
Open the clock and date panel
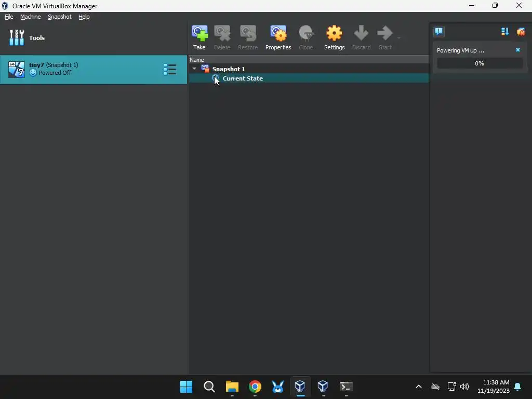[x=494, y=387]
